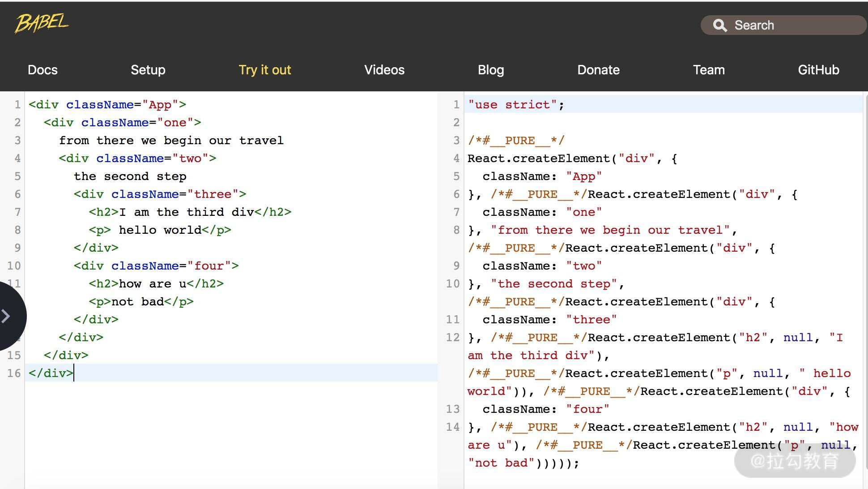Open the Docs nav item
Image resolution: width=868 pixels, height=489 pixels.
pyautogui.click(x=43, y=70)
